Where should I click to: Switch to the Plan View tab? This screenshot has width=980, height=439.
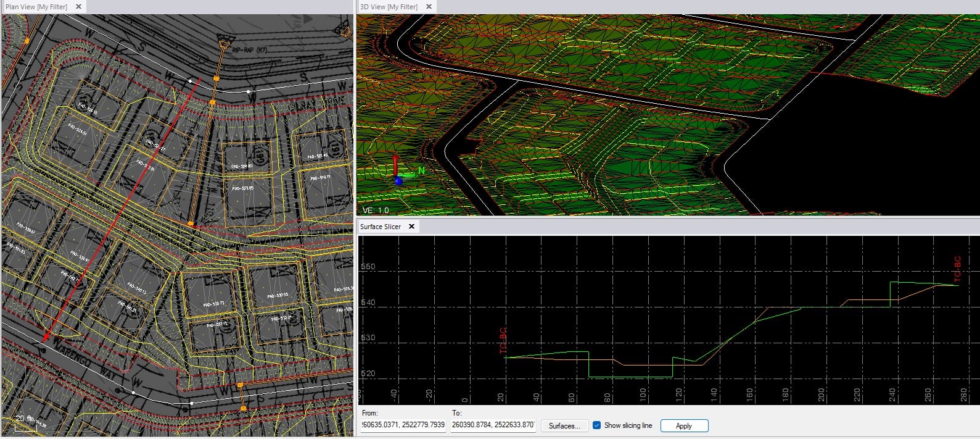(x=36, y=7)
